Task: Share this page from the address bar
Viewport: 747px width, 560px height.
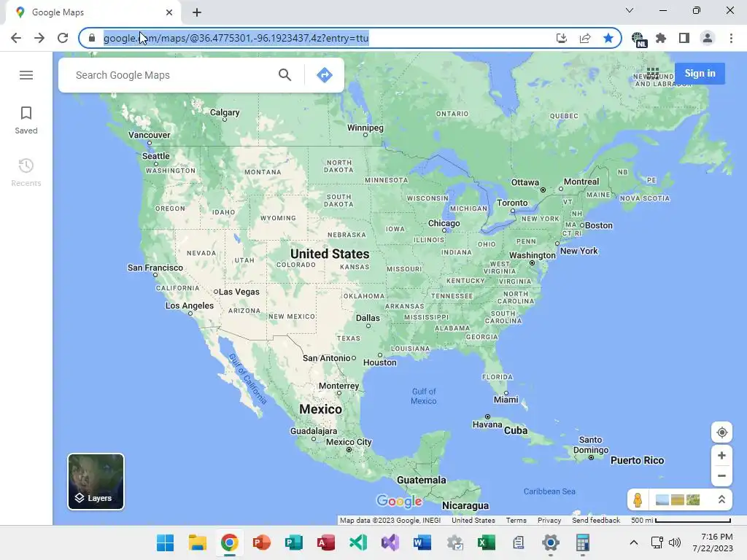Action: [585, 38]
